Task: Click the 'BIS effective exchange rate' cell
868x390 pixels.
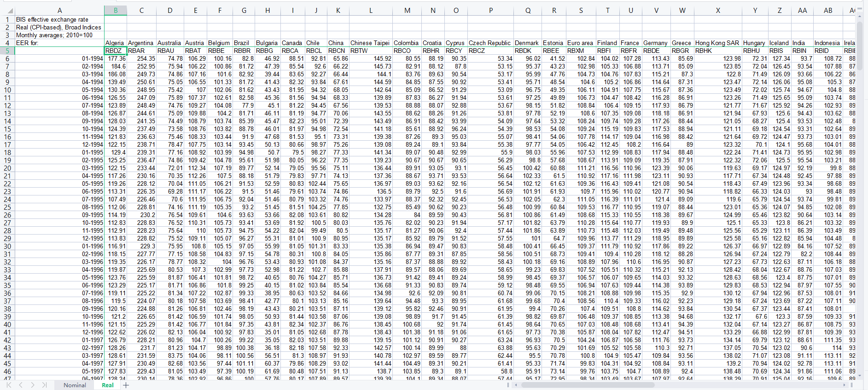Action: tap(59, 19)
